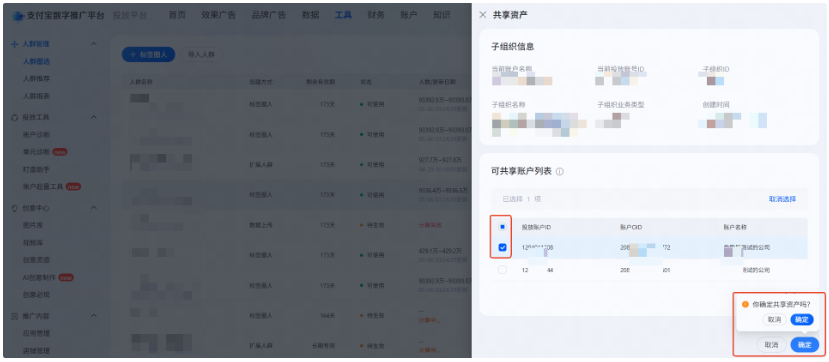Open 视频库 in the sidebar
Viewport: 829px width, 362px height.
click(33, 243)
